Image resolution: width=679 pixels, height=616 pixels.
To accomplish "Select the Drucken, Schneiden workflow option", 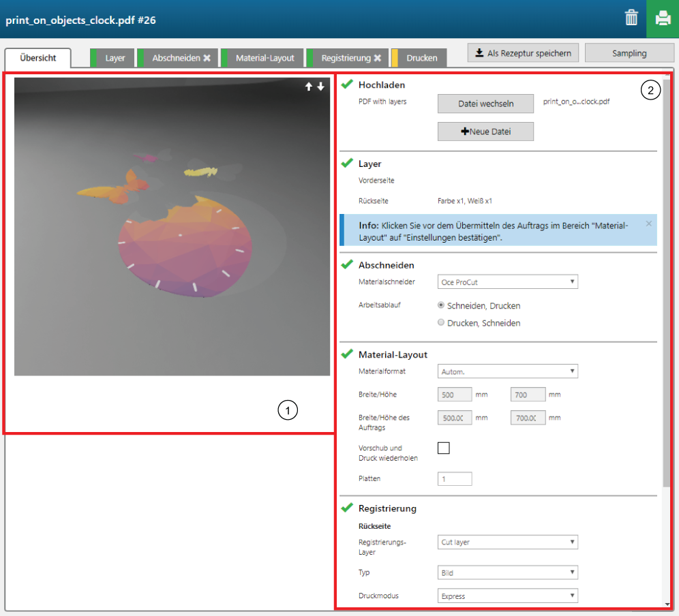I will click(x=441, y=323).
